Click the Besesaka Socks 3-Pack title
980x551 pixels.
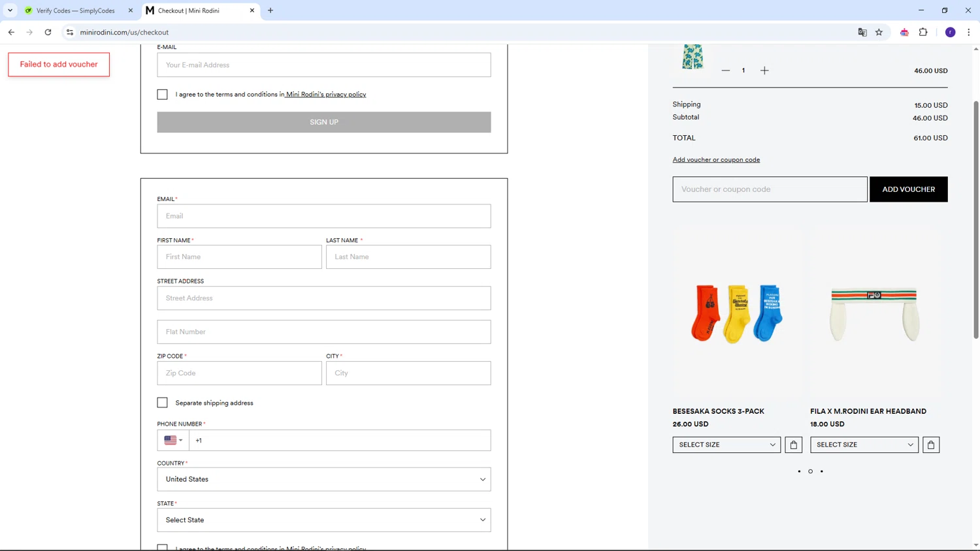[718, 411]
